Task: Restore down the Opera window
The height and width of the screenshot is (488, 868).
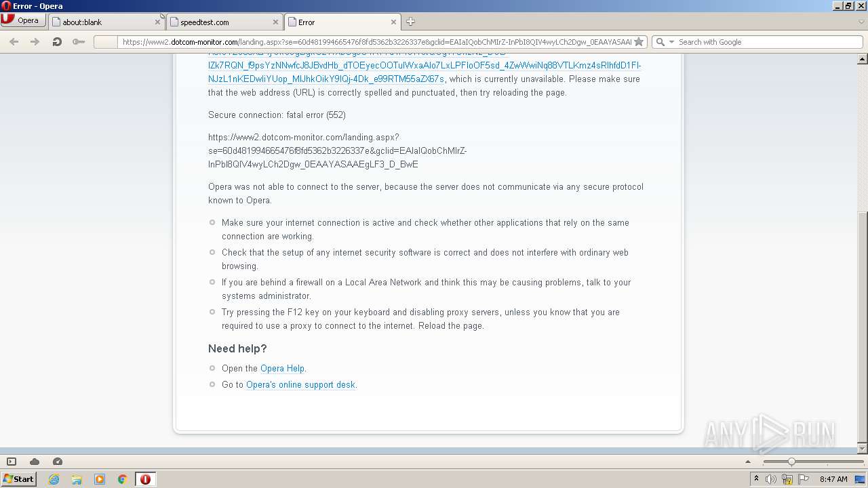Action: [x=848, y=6]
